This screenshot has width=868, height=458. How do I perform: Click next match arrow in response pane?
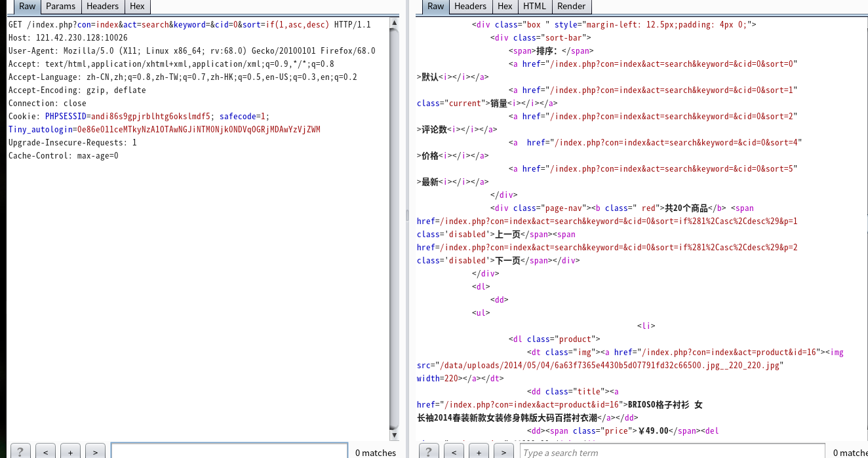(x=503, y=451)
